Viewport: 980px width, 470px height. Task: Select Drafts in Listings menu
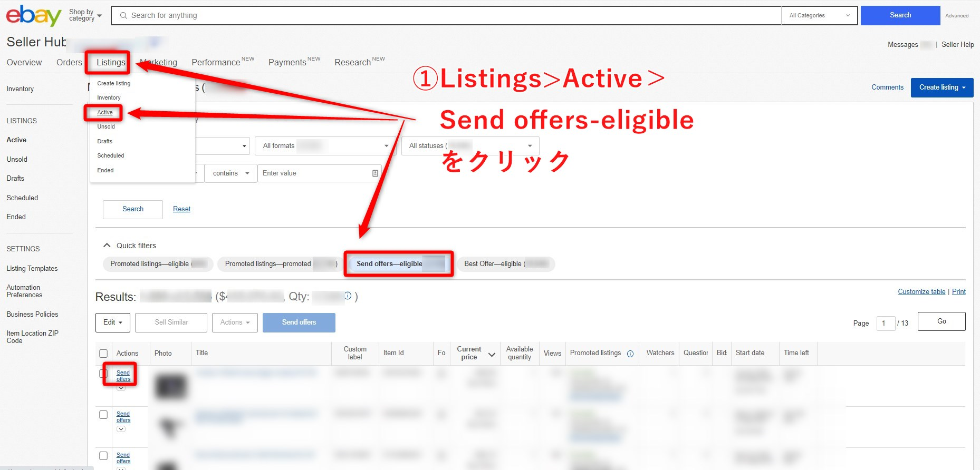(x=104, y=141)
